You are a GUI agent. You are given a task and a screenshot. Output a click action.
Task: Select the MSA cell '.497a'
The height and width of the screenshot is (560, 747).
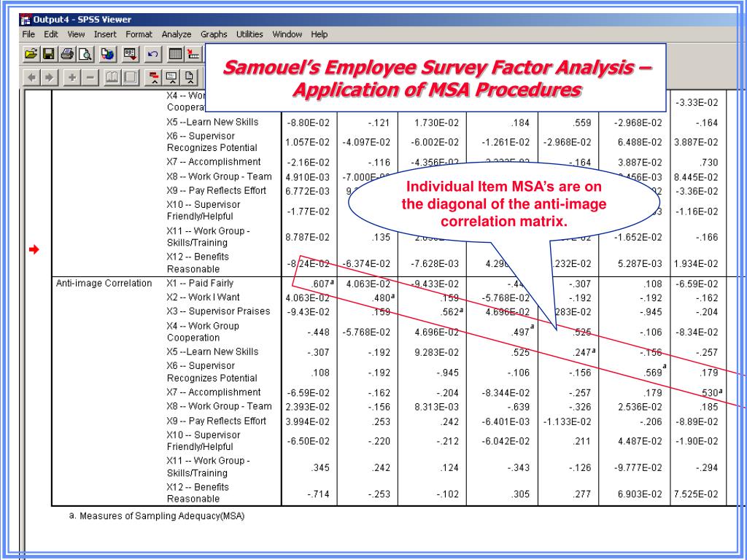pyautogui.click(x=521, y=331)
